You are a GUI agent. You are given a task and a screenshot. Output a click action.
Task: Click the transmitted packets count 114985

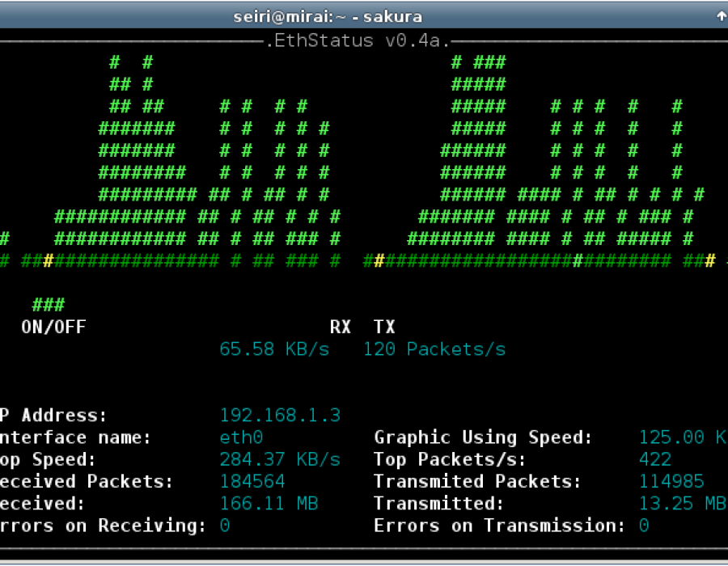[671, 481]
